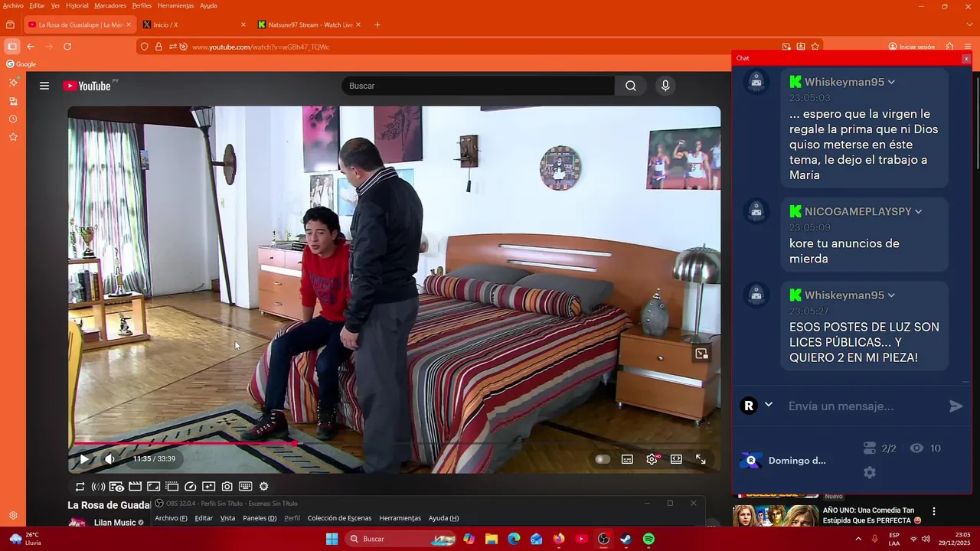Image resolution: width=980 pixels, height=551 pixels.
Task: Click the screenshot camera icon below the player
Action: [227, 487]
